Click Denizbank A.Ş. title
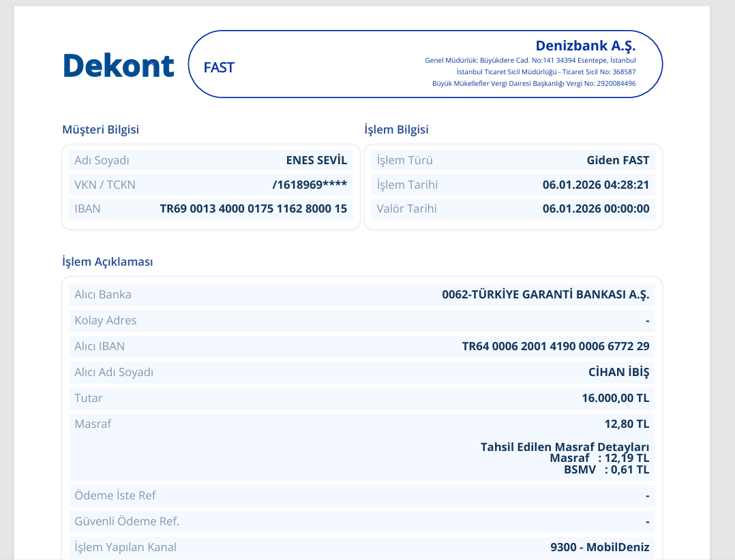This screenshot has width=735, height=560. [x=586, y=46]
